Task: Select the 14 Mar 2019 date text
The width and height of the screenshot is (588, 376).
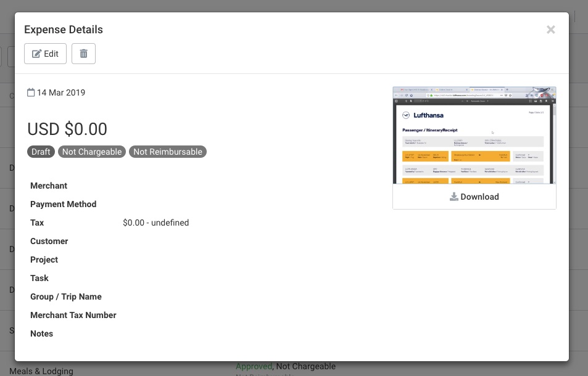Action: (61, 92)
